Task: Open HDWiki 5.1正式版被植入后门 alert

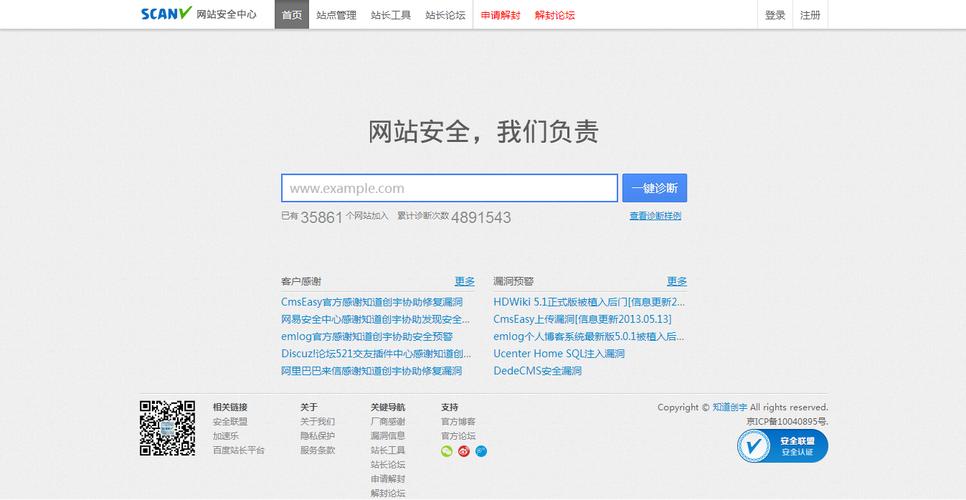Action: 589,302
